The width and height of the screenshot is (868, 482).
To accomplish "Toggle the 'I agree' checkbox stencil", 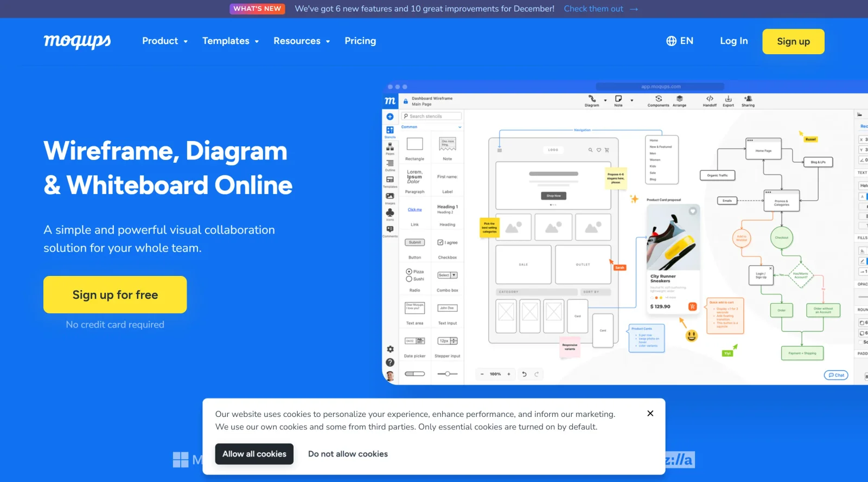I will pos(440,242).
